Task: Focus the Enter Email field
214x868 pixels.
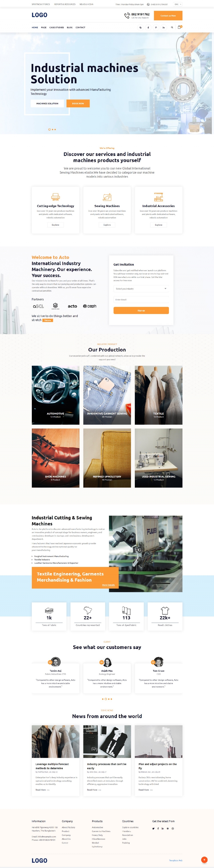Action: [x=141, y=300]
